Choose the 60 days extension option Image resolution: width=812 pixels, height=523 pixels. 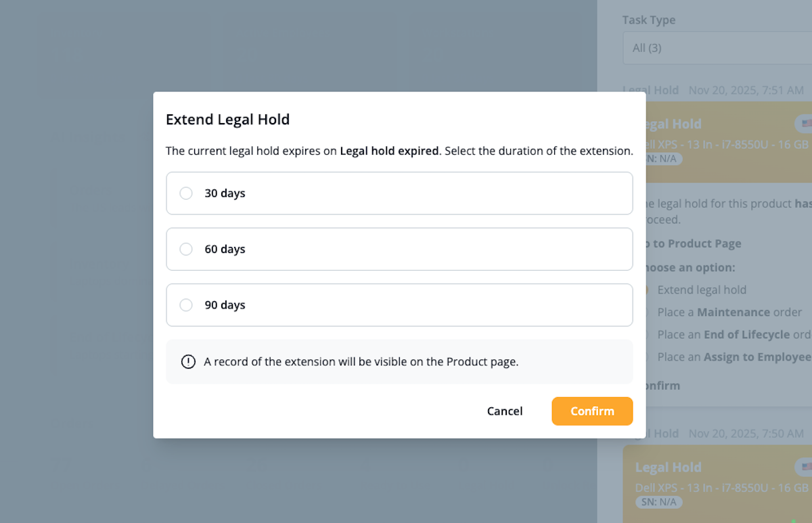[x=186, y=250]
